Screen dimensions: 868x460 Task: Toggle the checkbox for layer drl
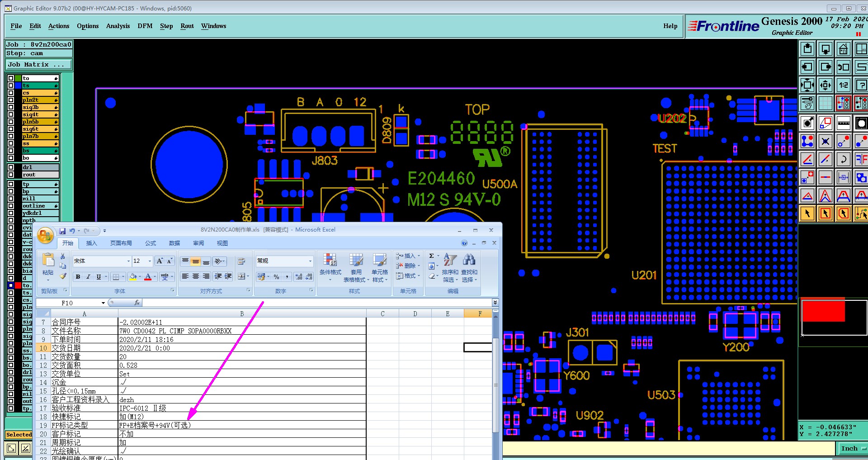(x=11, y=167)
